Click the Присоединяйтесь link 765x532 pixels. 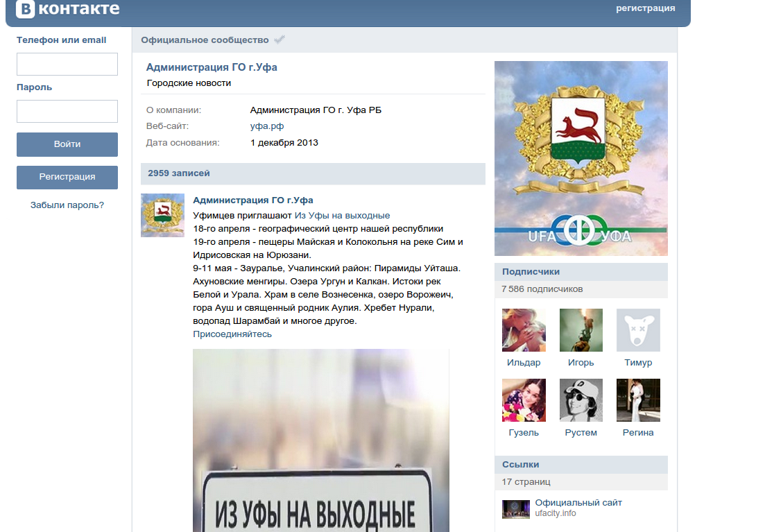pyautogui.click(x=232, y=334)
